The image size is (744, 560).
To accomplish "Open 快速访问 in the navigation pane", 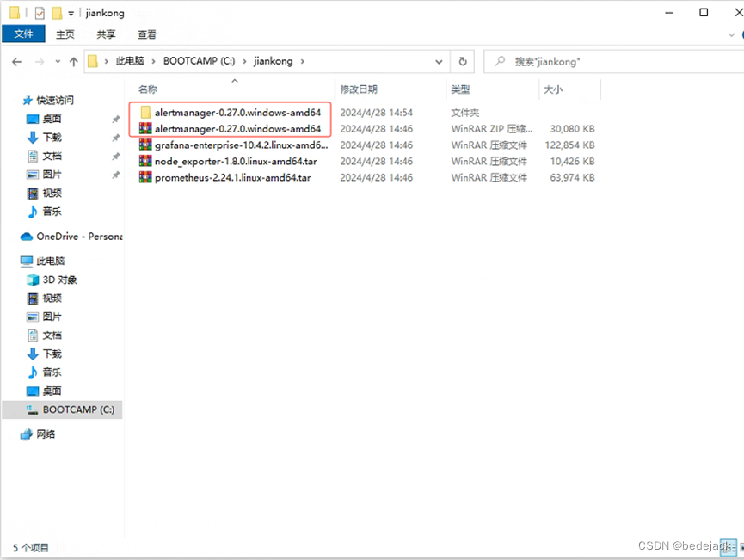I will pos(54,100).
